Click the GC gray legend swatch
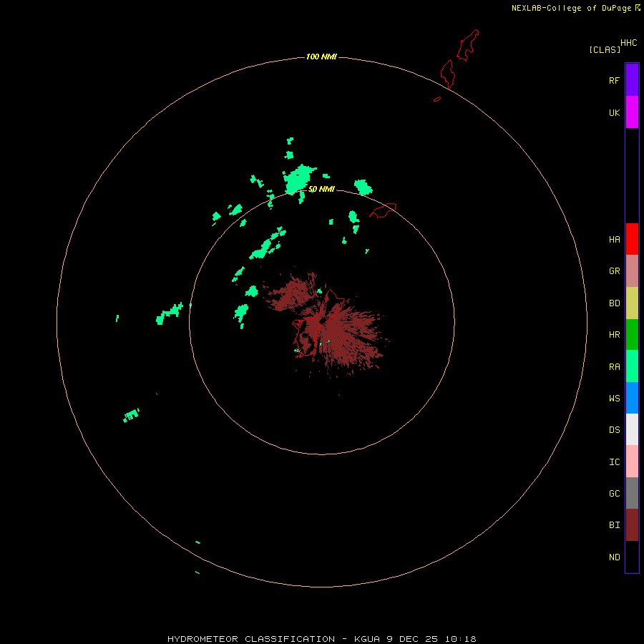The image size is (644, 644). click(x=632, y=493)
